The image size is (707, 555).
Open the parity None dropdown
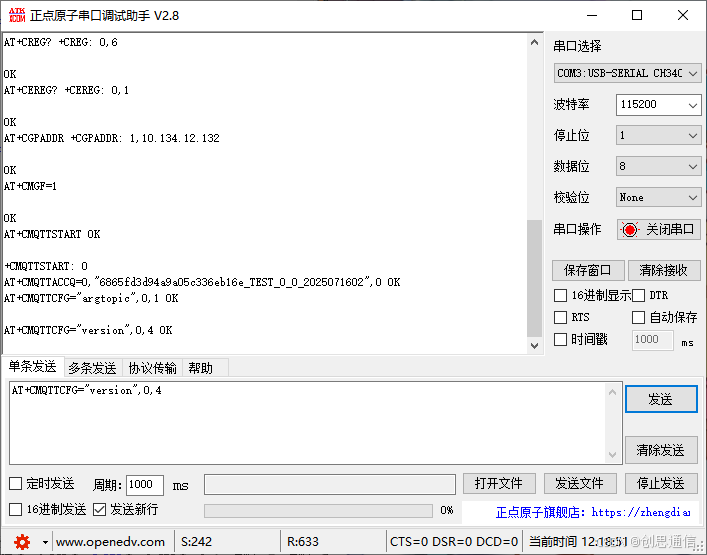point(658,197)
